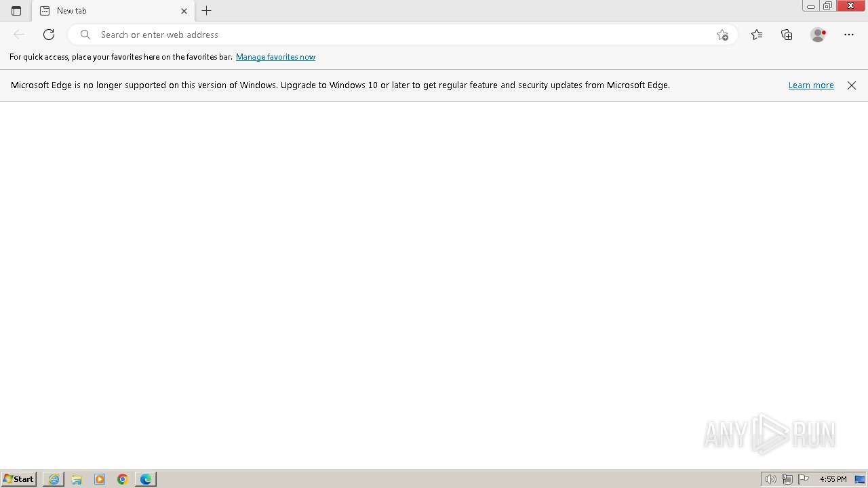Open the profile avatar menu
Viewport: 868px width, 488px height.
tap(818, 35)
